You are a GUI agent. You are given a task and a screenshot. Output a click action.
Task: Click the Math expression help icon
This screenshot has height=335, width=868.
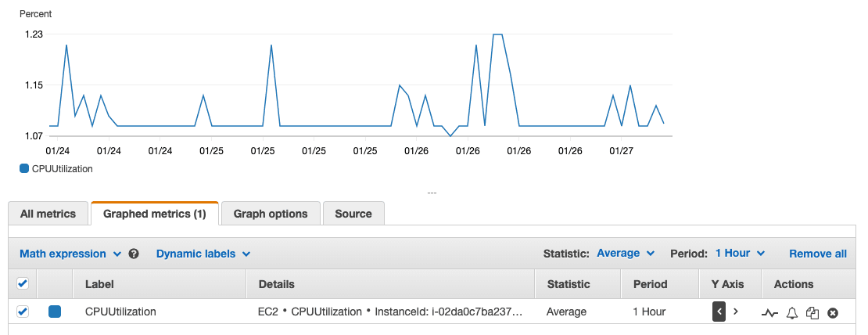(x=134, y=254)
